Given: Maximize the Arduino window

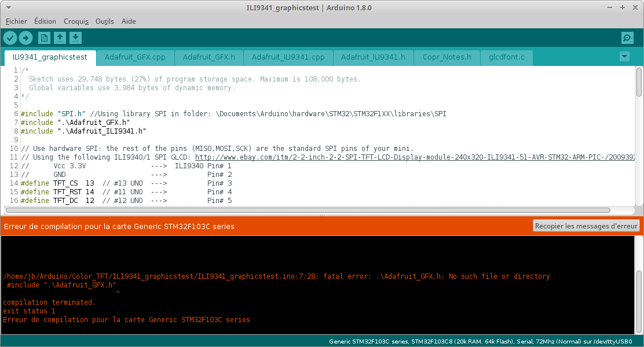Looking at the screenshot, I should [x=623, y=8].
